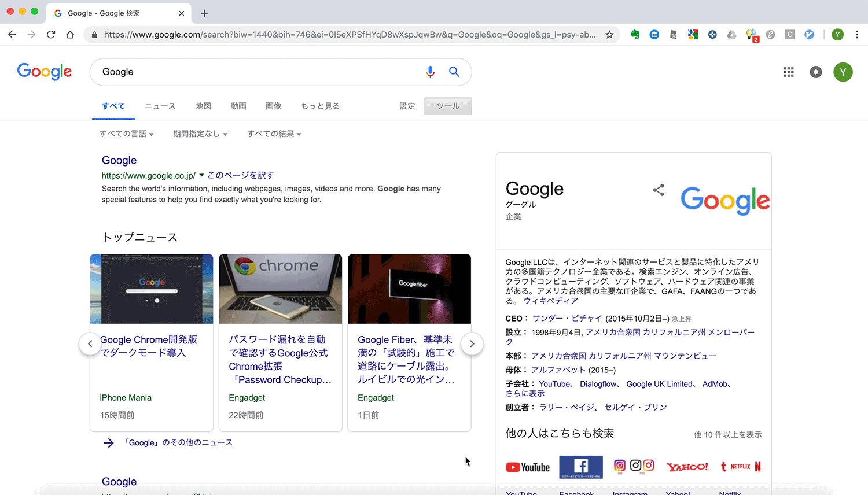The image size is (868, 495).
Task: Open 「Google」のその他のニュース link
Action: click(178, 443)
